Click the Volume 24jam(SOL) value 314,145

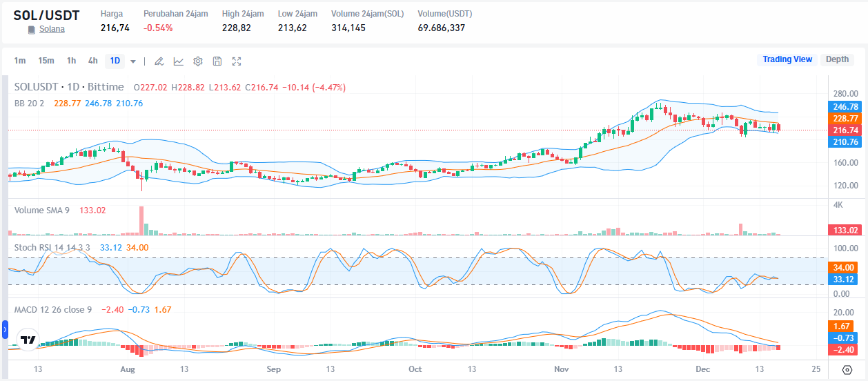pos(348,28)
